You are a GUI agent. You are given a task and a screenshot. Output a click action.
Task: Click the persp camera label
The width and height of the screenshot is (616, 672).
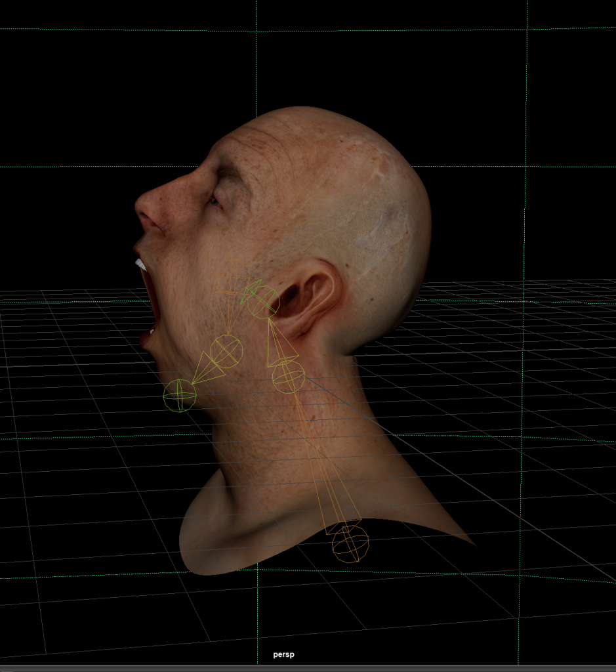coord(283,654)
